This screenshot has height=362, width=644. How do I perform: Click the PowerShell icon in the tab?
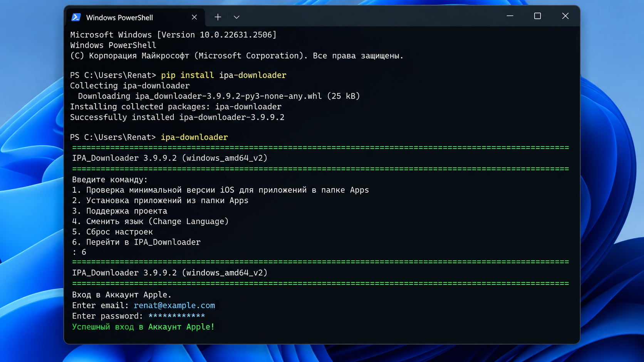pyautogui.click(x=76, y=17)
